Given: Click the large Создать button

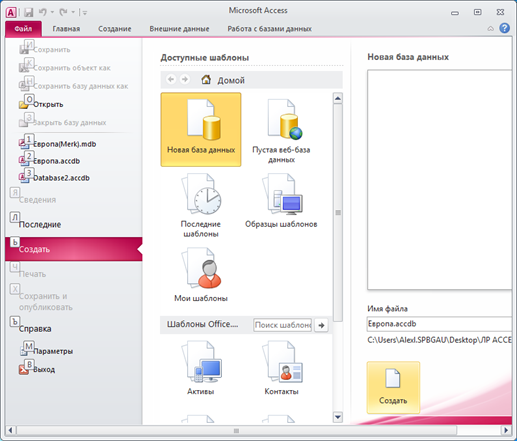Looking at the screenshot, I should 393,388.
